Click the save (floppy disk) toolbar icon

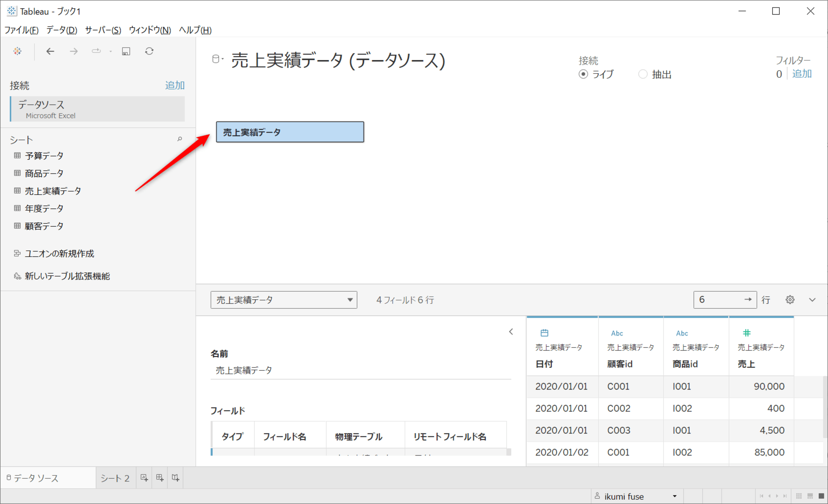point(126,51)
